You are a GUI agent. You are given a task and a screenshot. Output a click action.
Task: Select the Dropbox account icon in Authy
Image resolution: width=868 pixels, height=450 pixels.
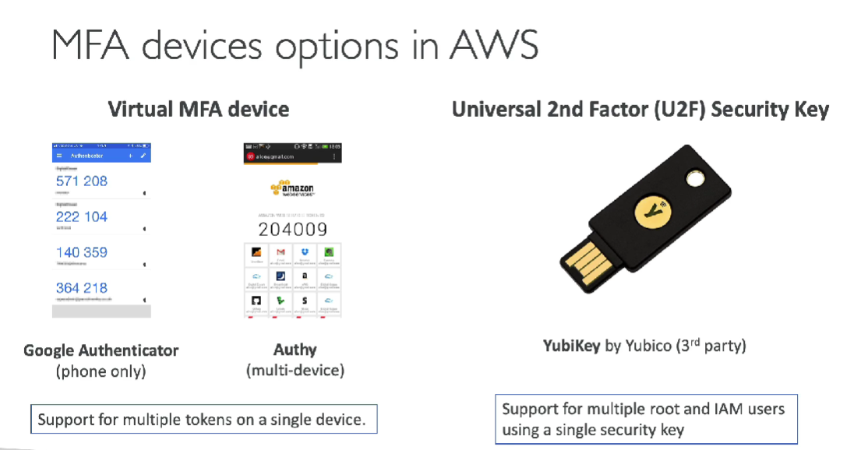pyautogui.click(x=305, y=252)
